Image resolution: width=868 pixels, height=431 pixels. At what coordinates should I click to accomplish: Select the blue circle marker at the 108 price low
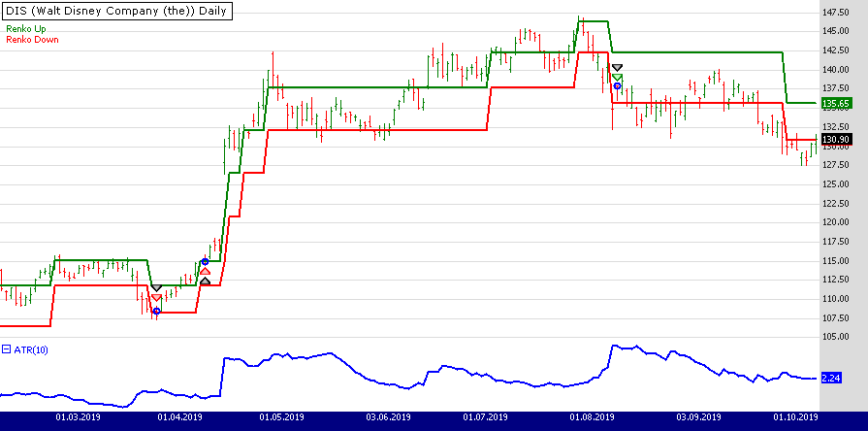156,311
